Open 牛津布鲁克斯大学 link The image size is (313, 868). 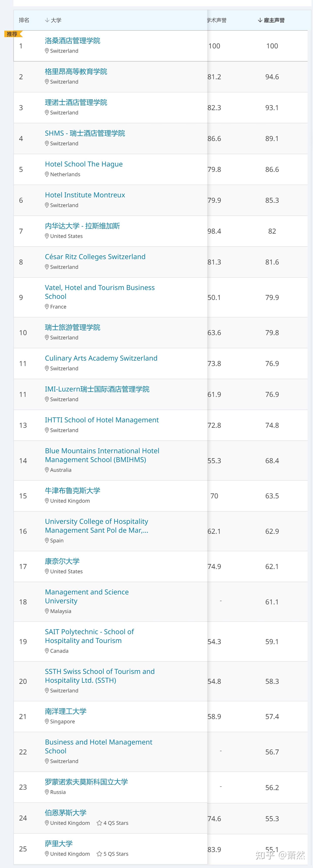pyautogui.click(x=72, y=491)
